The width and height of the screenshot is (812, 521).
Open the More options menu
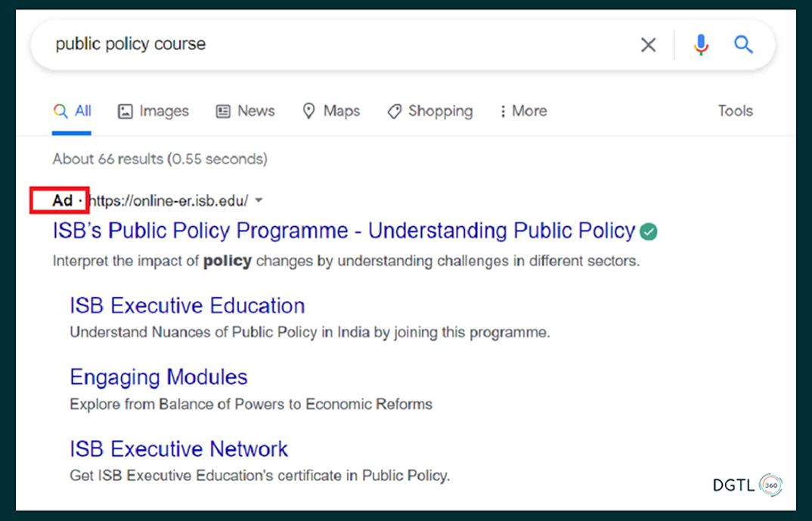coord(523,111)
